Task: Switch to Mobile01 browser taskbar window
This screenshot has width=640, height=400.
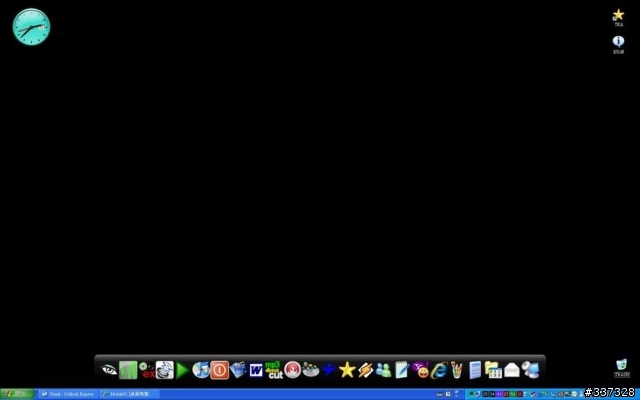Action: point(129,394)
